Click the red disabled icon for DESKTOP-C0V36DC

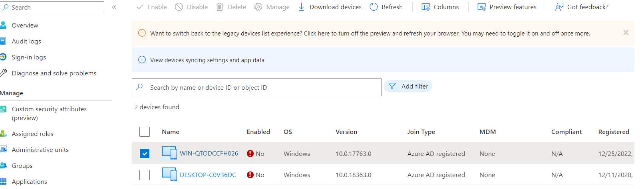coord(250,175)
